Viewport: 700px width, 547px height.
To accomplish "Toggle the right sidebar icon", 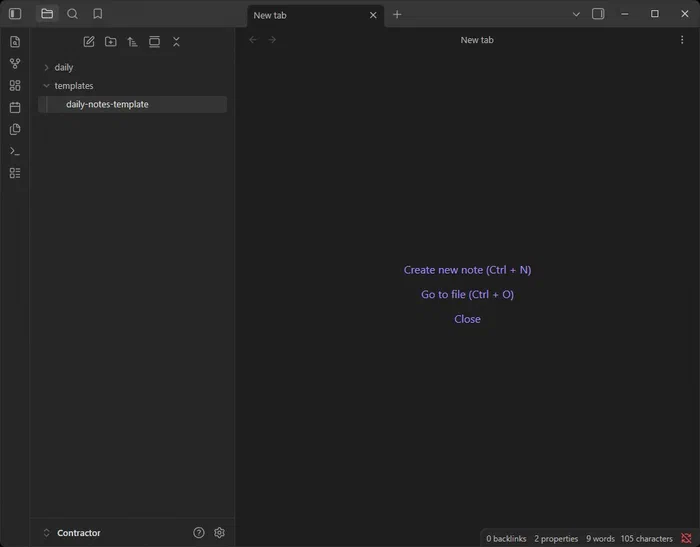I will coord(598,14).
